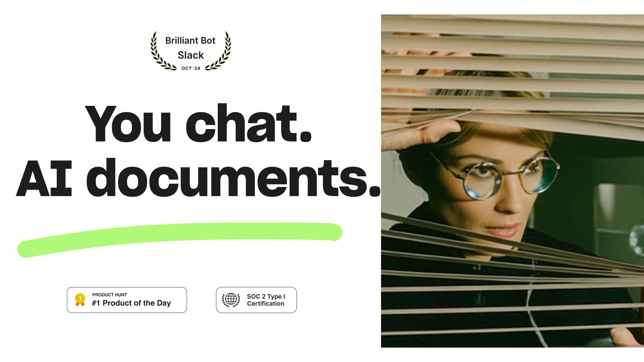Image resolution: width=644 pixels, height=362 pixels.
Task: Click the woman peeking through blinds image
Action: 512,181
